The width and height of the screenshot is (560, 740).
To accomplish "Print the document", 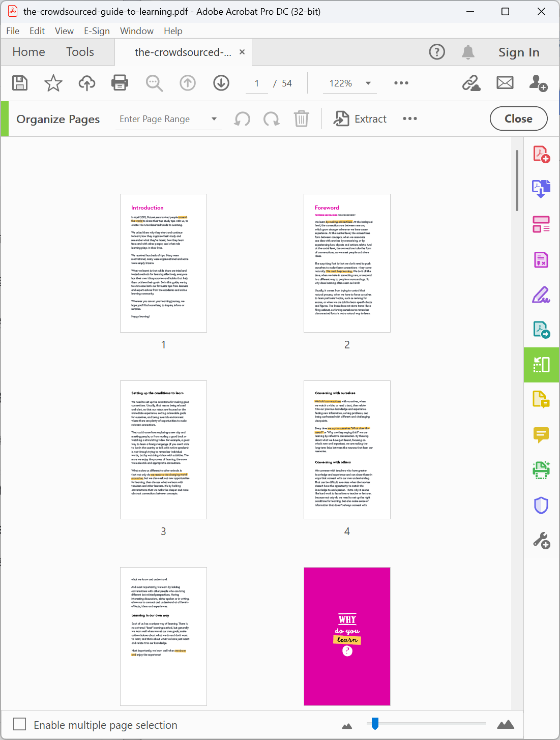I will [120, 83].
